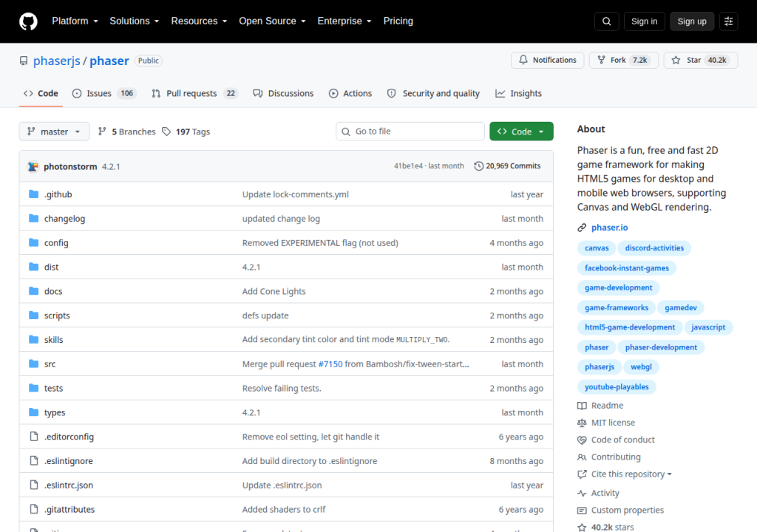Screen dimensions: 757x532
Task: Open the .editorconfig file
Action: click(x=69, y=437)
